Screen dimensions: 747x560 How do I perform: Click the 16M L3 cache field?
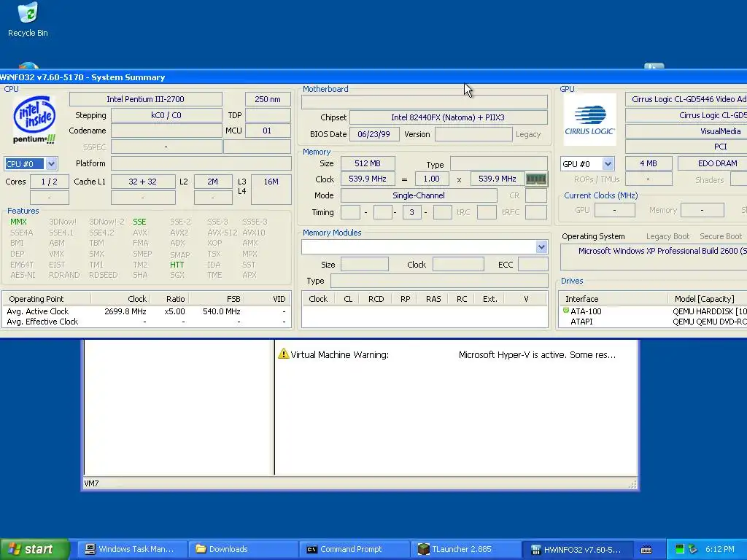tap(271, 189)
